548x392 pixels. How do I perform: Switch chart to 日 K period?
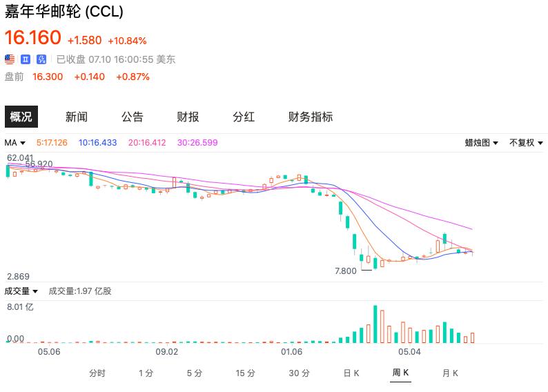click(x=351, y=373)
